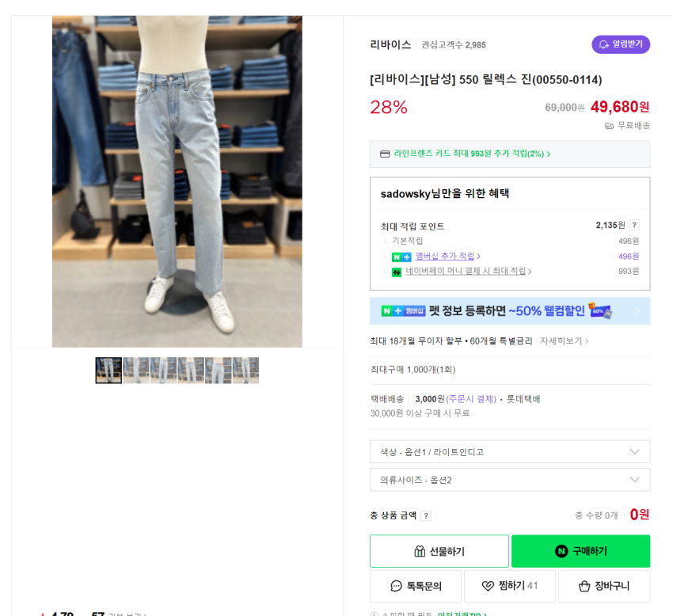Select the fourth product thumbnail image

click(191, 371)
